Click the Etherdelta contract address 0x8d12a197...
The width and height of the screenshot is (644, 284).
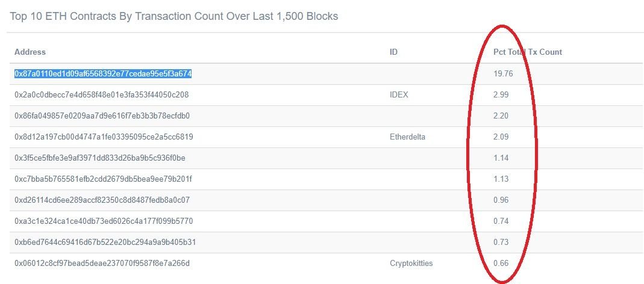(x=104, y=137)
